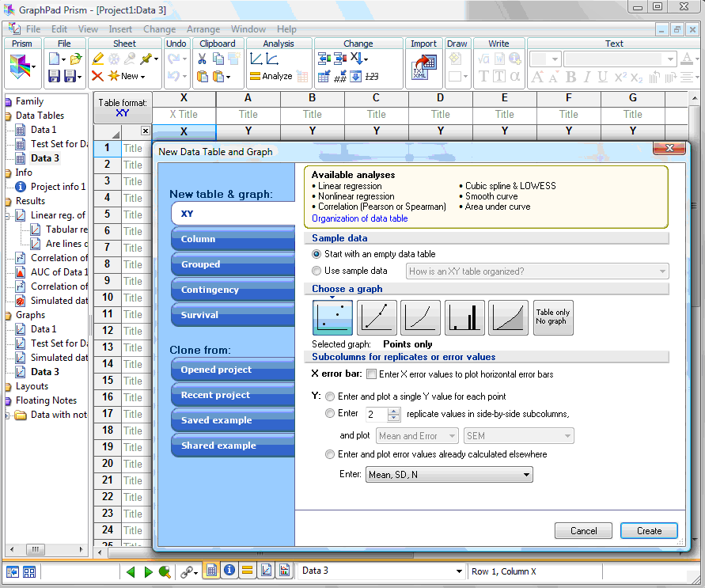Open the New sheet dropdown in Sheet group

pos(143,77)
